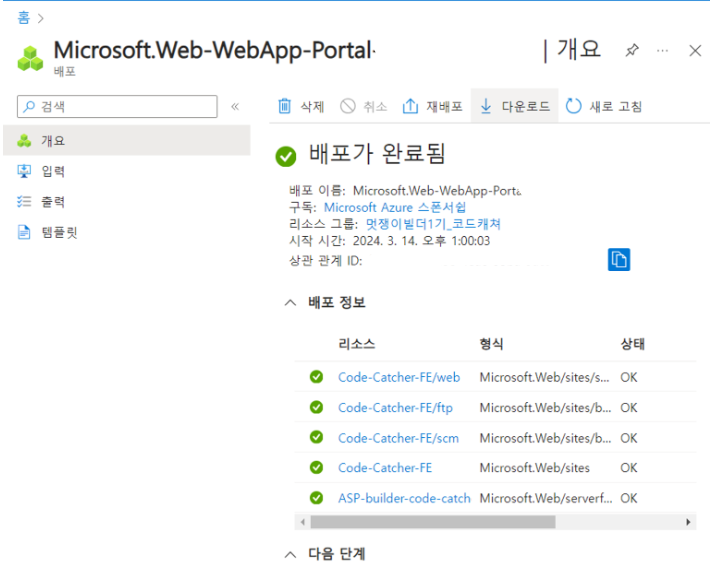The width and height of the screenshot is (718, 570).
Task: Open the 멋쟁이빌더1기_코드캐쳐 resource group link
Action: pyautogui.click(x=433, y=224)
